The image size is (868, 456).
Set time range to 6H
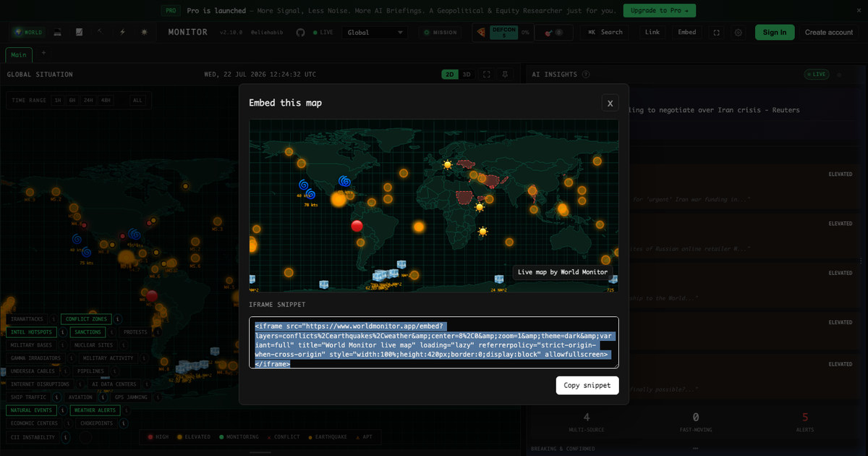(x=72, y=101)
